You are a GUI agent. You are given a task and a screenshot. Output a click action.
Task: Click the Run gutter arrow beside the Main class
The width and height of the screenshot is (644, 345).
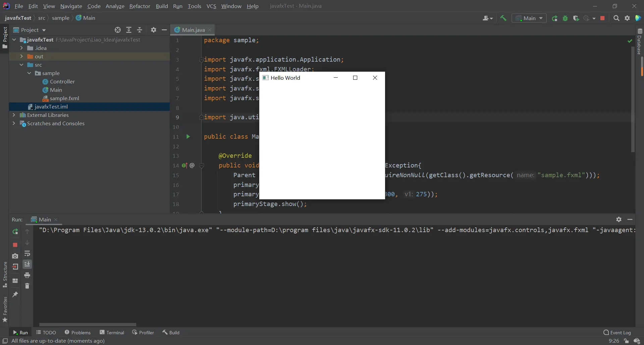(188, 137)
